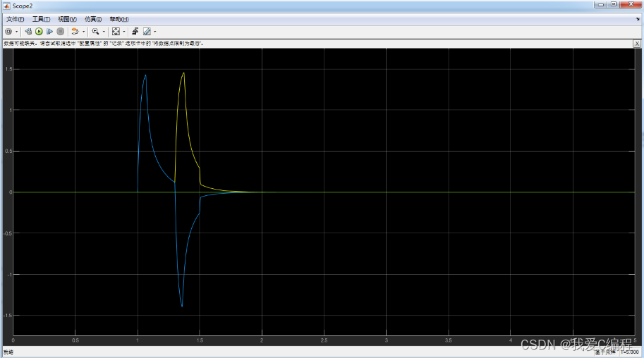Open the 工具(T) menu

[x=41, y=19]
